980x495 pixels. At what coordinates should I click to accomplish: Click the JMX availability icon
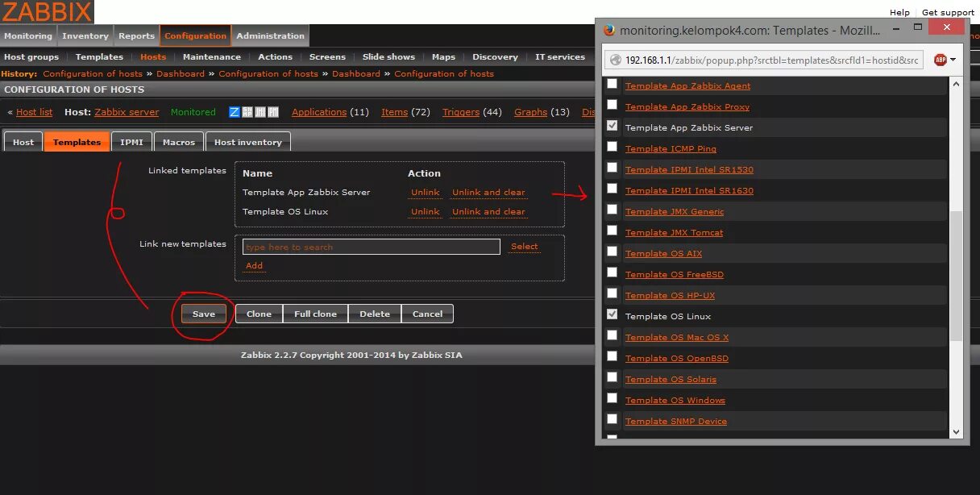(x=260, y=112)
